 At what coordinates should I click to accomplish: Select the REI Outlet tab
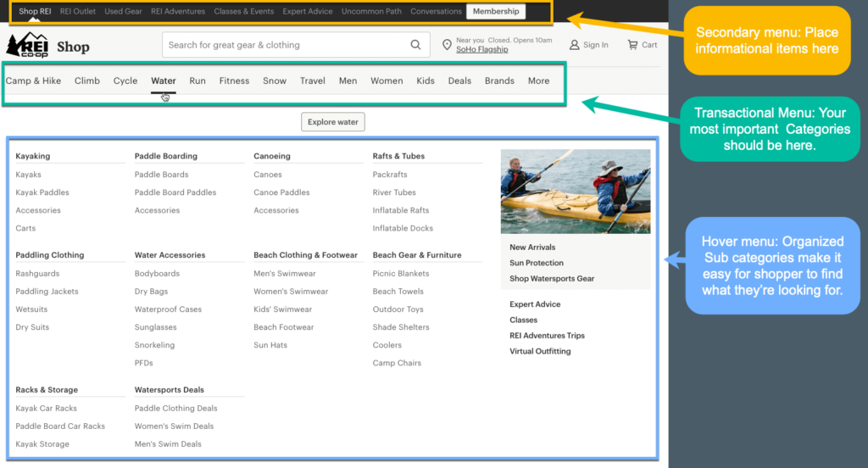[78, 12]
